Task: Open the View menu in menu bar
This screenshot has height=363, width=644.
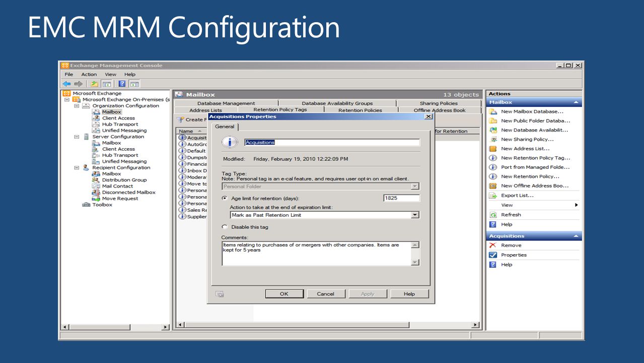Action: [110, 75]
